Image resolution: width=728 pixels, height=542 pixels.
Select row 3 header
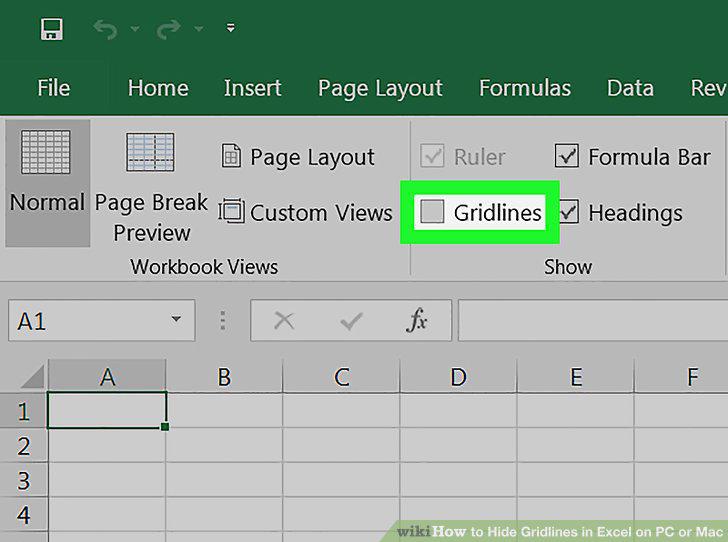pyautogui.click(x=23, y=480)
